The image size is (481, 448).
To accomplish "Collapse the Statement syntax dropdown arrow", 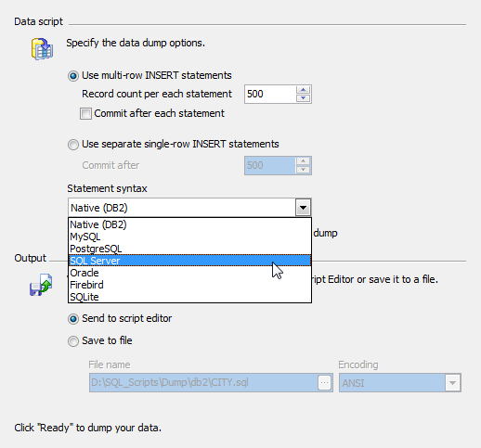I will (303, 208).
